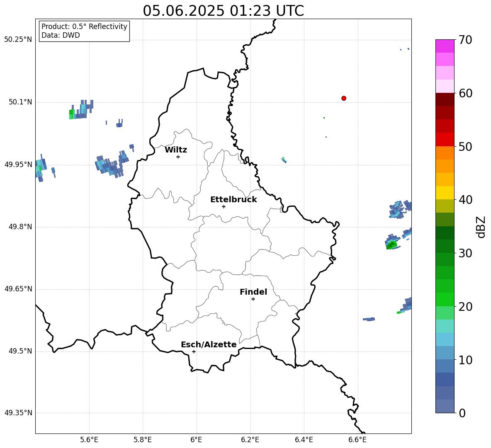Click the Esch/Alzette station label
Viewport: 491px width, 448px height.
[x=209, y=344]
